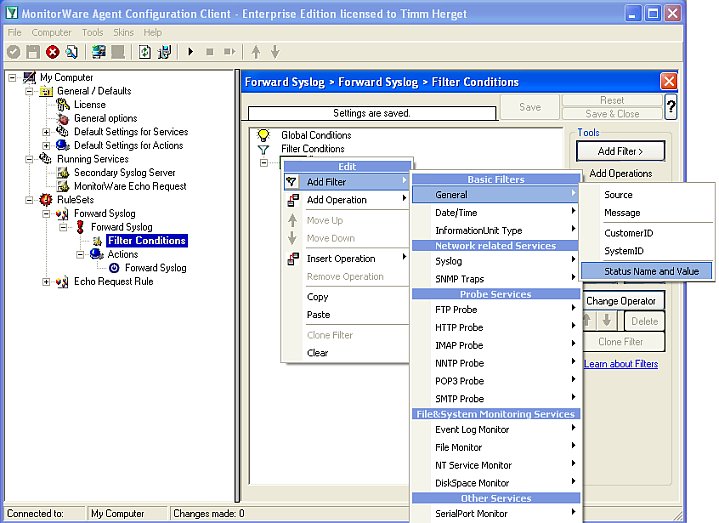Viewport: 719px width, 523px height.
Task: Click the stop service square toolbar icon
Action: pyautogui.click(x=210, y=52)
